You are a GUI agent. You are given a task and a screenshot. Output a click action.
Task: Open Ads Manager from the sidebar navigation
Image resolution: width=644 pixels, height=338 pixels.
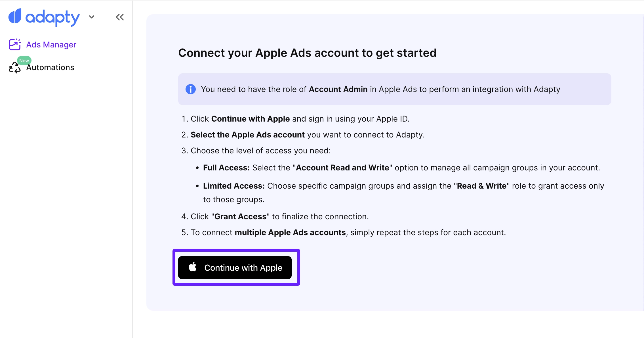pos(51,45)
